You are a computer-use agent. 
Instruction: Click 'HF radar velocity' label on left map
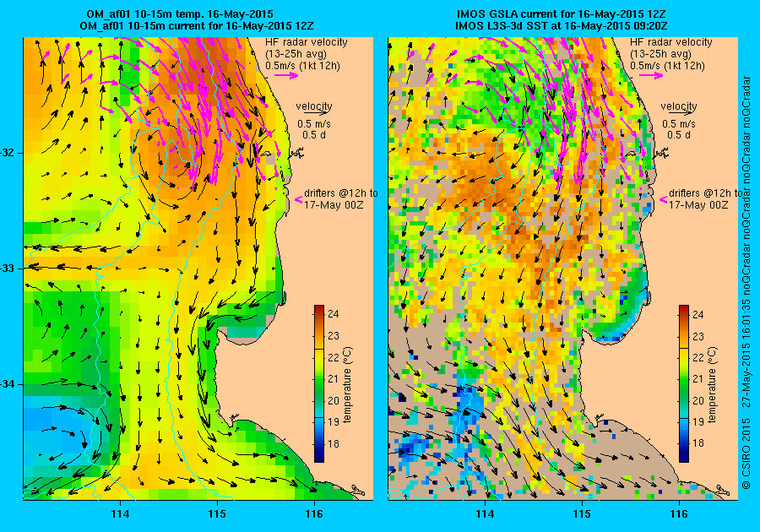point(307,42)
